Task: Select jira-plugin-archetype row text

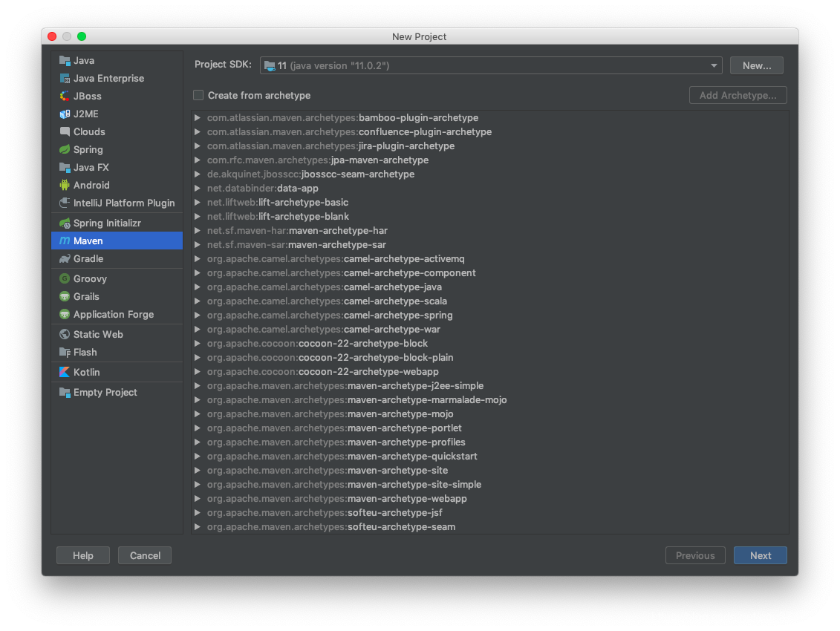Action: point(331,146)
